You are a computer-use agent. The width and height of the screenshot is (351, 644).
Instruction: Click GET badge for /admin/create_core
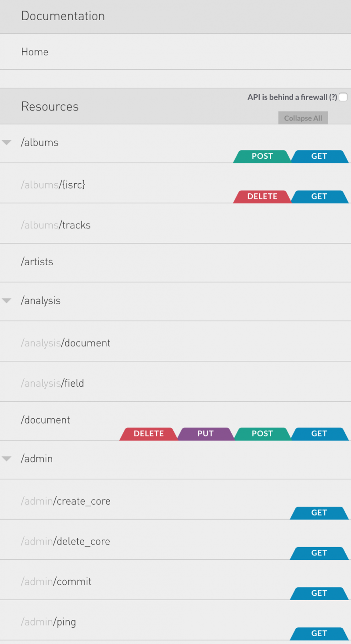coord(319,513)
